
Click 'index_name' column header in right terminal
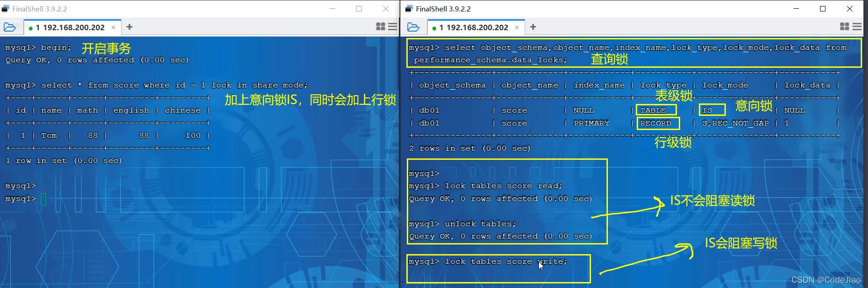[599, 85]
